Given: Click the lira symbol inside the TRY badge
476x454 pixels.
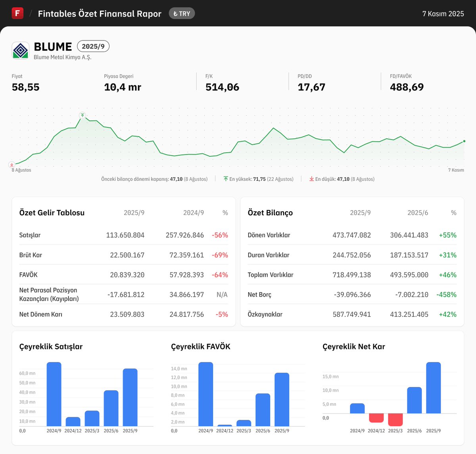Looking at the screenshot, I should 175,13.
